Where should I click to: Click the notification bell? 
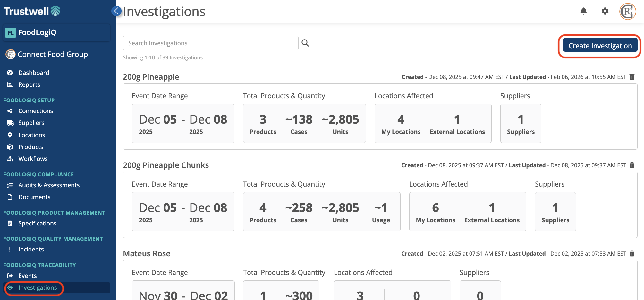[584, 11]
